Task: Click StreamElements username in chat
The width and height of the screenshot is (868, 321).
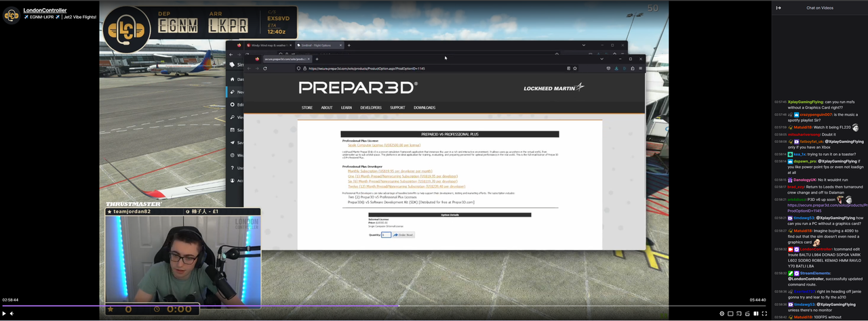Action: coord(815,273)
